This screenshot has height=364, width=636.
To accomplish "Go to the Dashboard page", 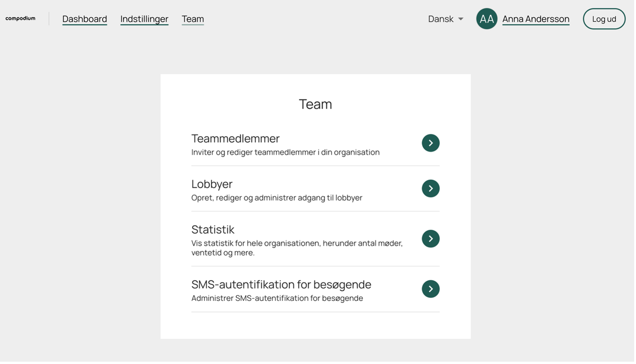I will click(85, 19).
